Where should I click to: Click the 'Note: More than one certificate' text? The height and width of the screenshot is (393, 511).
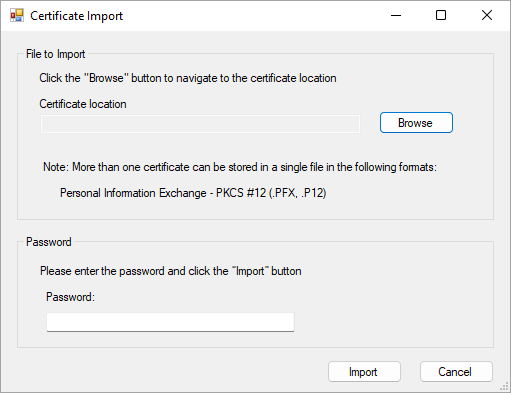pyautogui.click(x=240, y=167)
